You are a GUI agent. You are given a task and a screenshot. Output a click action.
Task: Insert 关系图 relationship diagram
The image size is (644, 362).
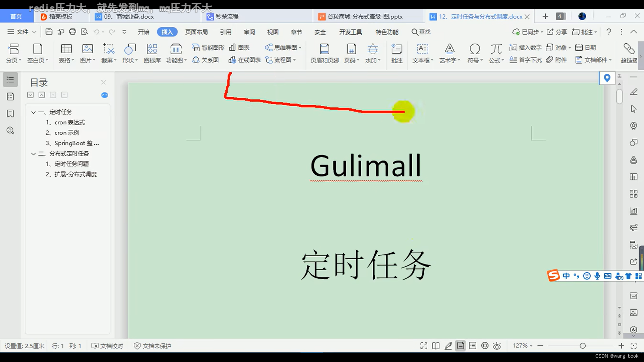click(x=206, y=60)
